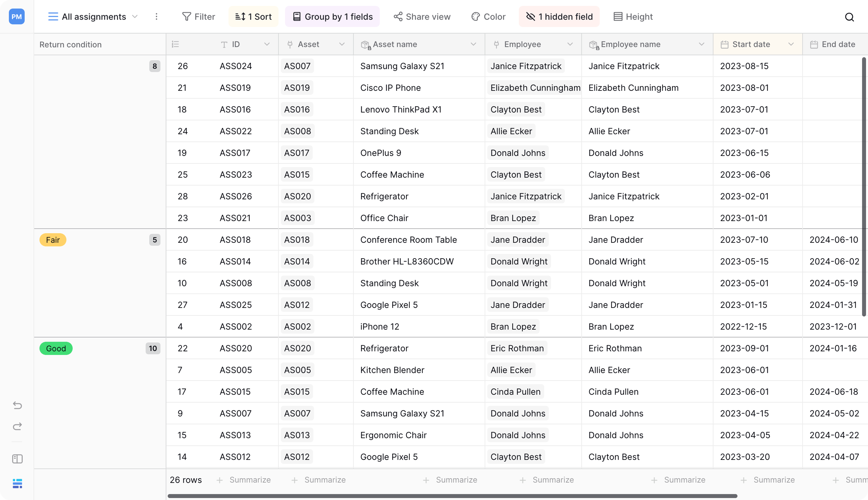
Task: Open the table list icon at bottom left
Action: (x=17, y=484)
